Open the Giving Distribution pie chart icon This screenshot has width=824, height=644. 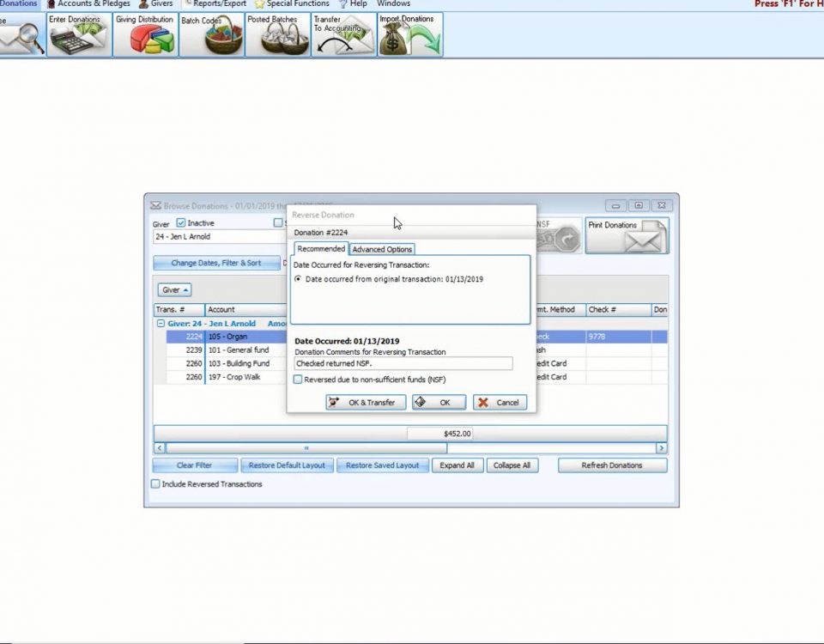click(145, 36)
